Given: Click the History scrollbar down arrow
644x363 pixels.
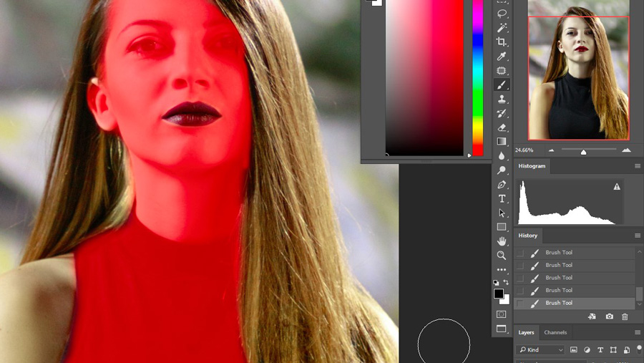Looking at the screenshot, I should [639, 304].
